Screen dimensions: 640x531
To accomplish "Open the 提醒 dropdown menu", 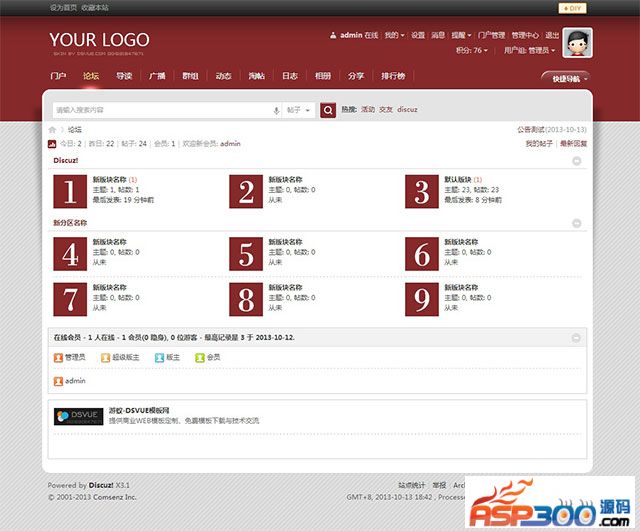I will click(x=461, y=36).
